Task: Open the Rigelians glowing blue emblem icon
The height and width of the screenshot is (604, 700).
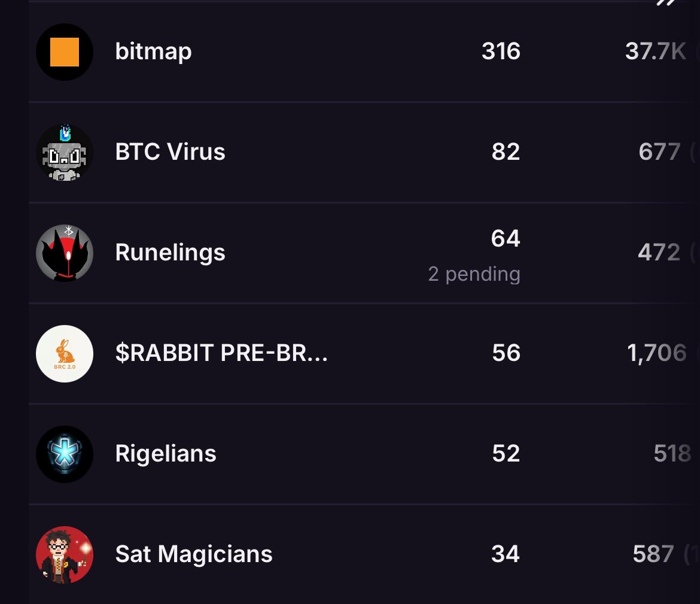Action: tap(65, 454)
